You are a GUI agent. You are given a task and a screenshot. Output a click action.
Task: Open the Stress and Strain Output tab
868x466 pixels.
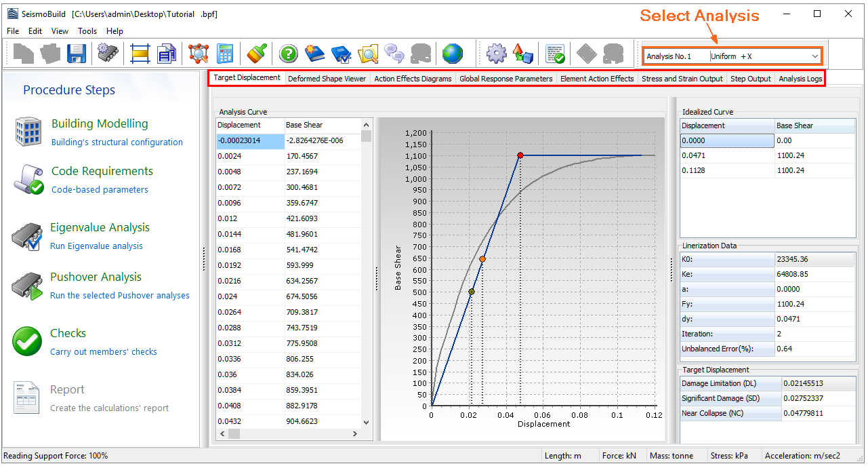682,79
